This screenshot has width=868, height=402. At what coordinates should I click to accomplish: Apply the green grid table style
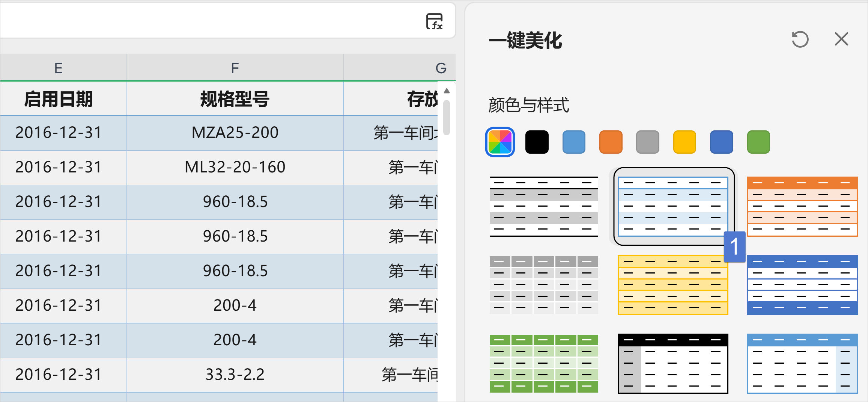[x=543, y=363]
